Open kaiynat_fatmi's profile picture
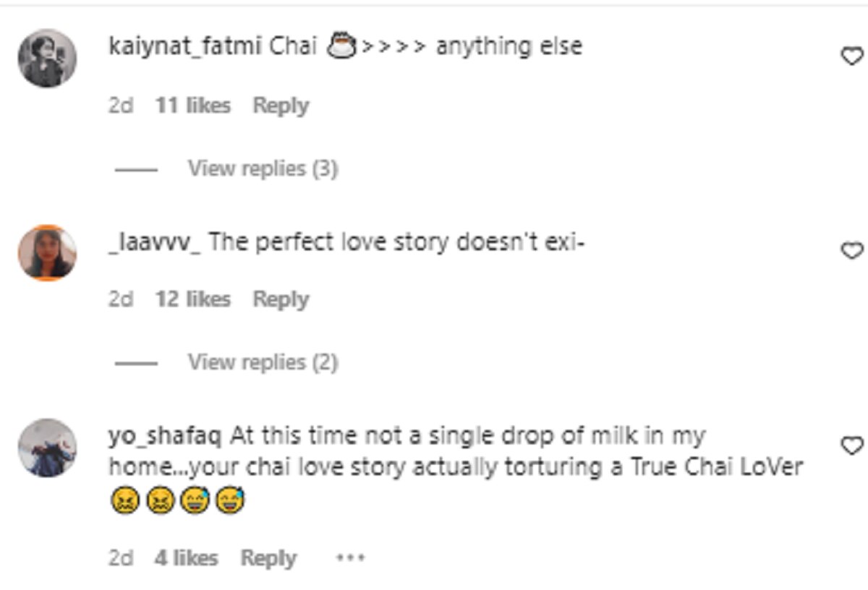This screenshot has width=868, height=590. tap(47, 58)
